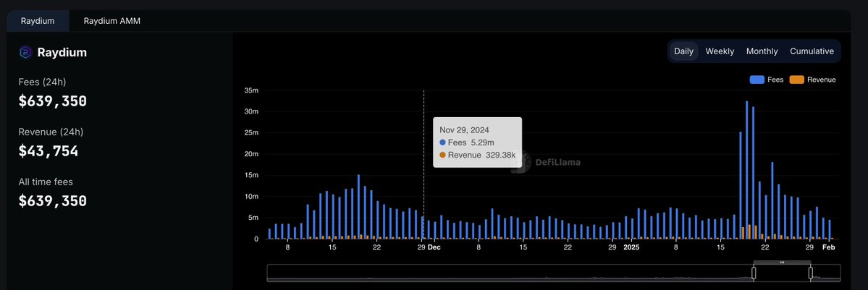Click the tooltip date Nov 29, 2024
868x290 pixels.
465,129
